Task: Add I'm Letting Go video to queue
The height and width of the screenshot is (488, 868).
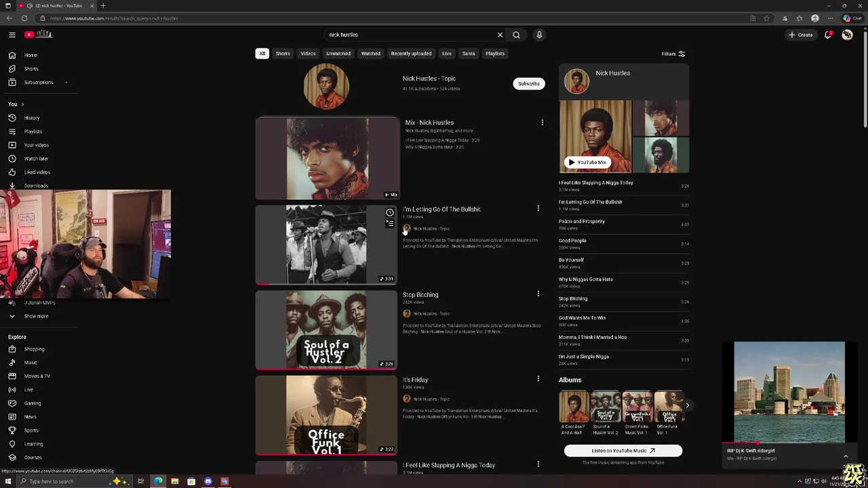Action: point(390,224)
